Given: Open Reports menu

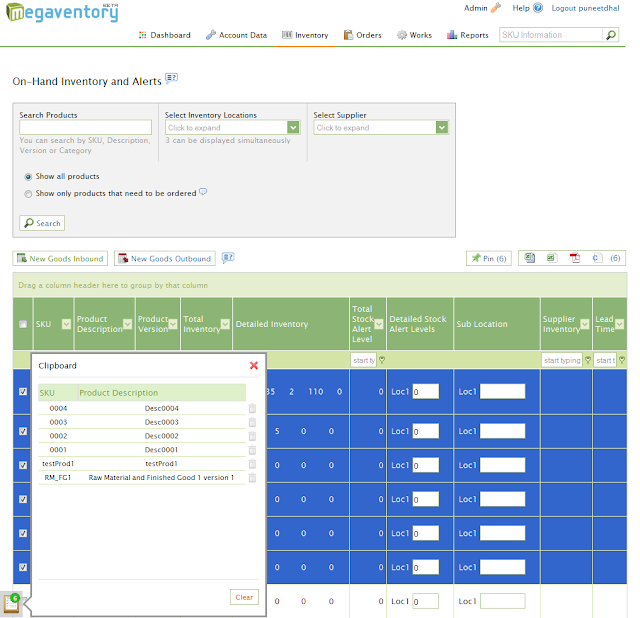Looking at the screenshot, I should tap(467, 35).
